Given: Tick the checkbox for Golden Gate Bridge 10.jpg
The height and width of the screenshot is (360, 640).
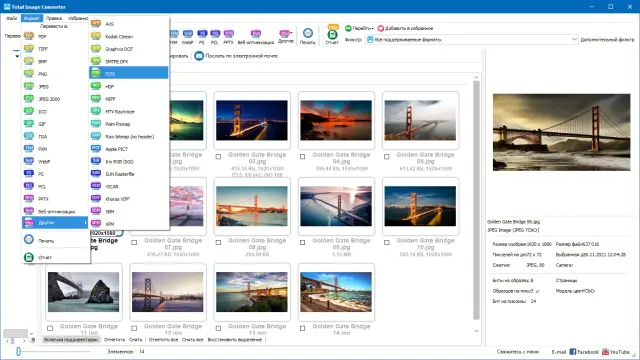Looking at the screenshot, I should (x=387, y=242).
